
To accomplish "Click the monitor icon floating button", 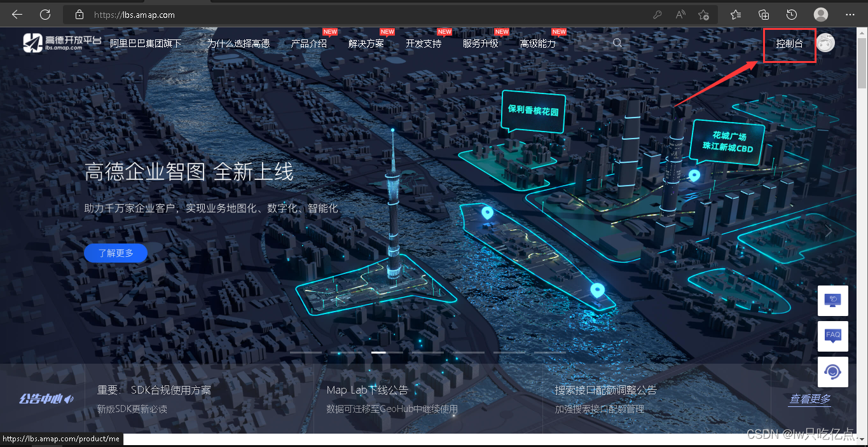I will click(832, 301).
